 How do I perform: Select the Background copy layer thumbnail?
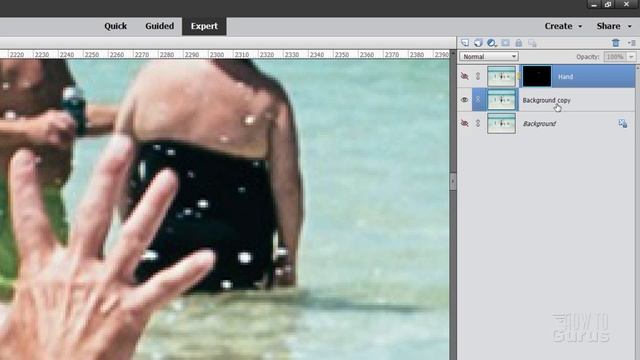click(x=501, y=100)
